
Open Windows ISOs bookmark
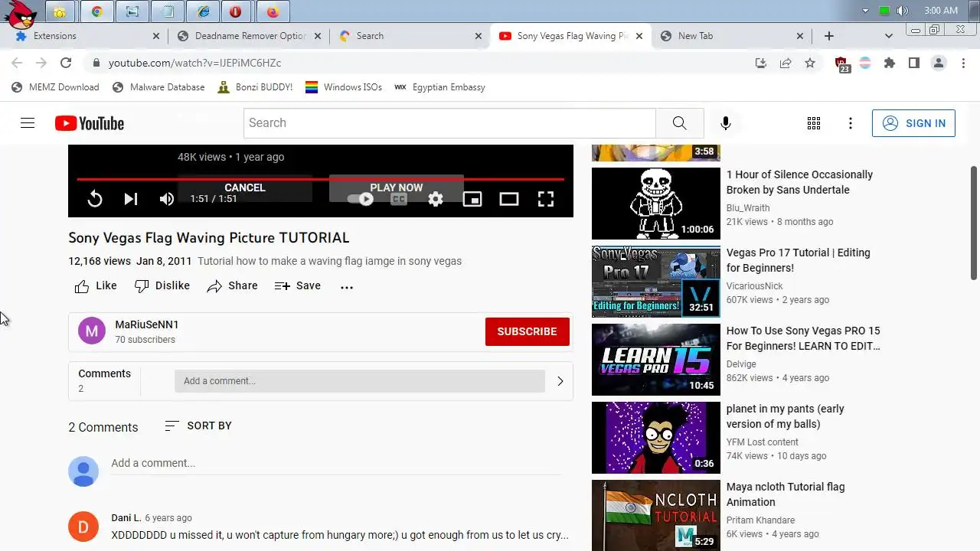click(x=343, y=87)
